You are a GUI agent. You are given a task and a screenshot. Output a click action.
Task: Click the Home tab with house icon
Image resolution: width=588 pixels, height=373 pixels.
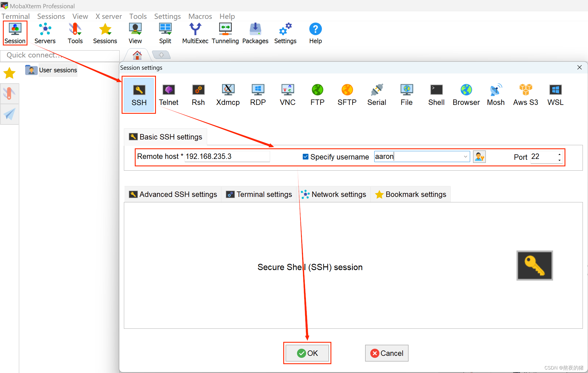137,55
